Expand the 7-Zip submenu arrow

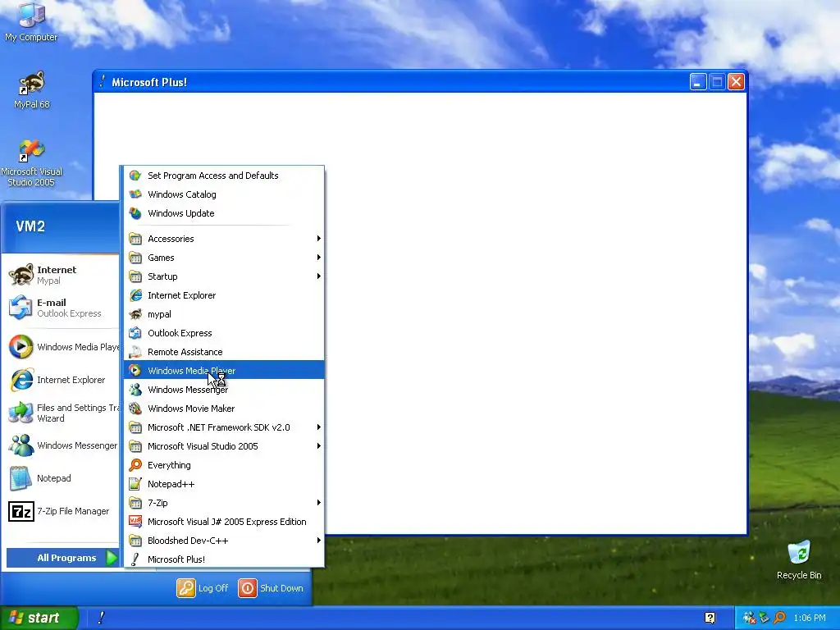coord(319,503)
